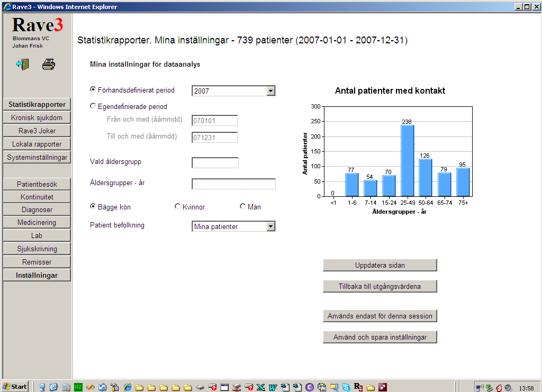Select Egendefinierade period radio button
542x392 pixels.
click(93, 106)
